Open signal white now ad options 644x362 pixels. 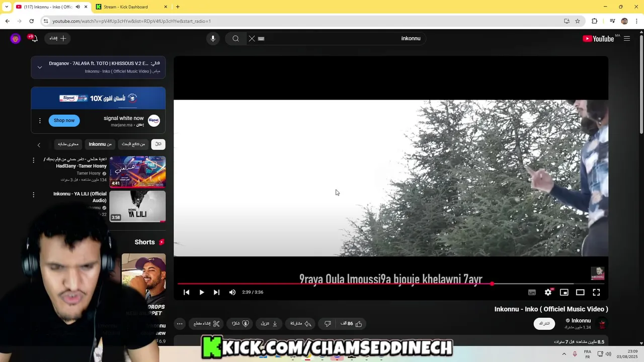tap(40, 121)
